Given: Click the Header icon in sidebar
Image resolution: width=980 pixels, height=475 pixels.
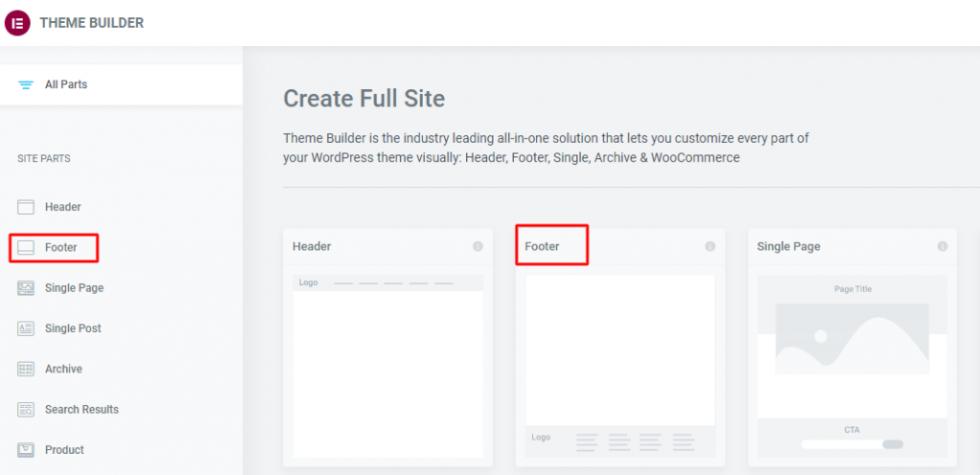Looking at the screenshot, I should (26, 208).
